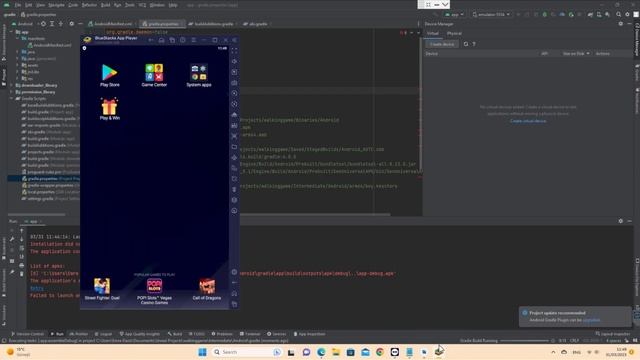
Task: Show hidden system tray icons chevron
Action: (553, 352)
